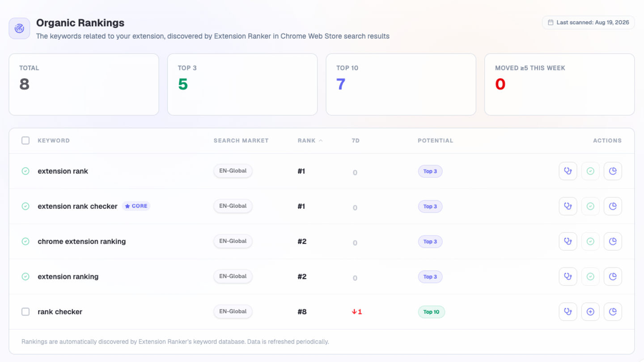Click the Potential column header
Image resolution: width=644 pixels, height=362 pixels.
click(x=436, y=140)
